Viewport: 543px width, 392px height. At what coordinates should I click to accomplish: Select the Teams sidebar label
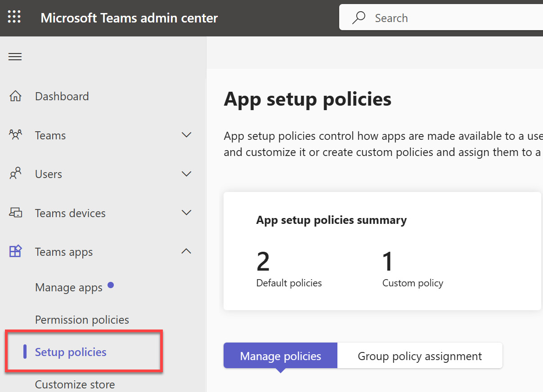(x=50, y=135)
